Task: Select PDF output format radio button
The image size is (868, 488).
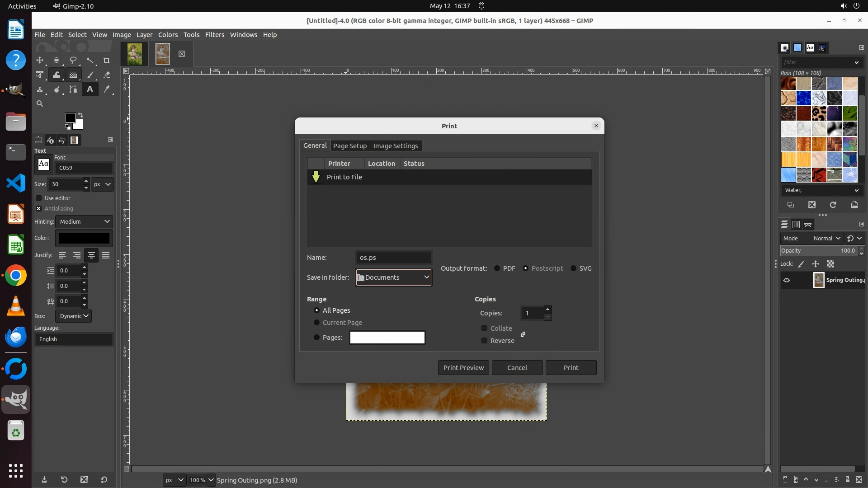Action: 497,268
